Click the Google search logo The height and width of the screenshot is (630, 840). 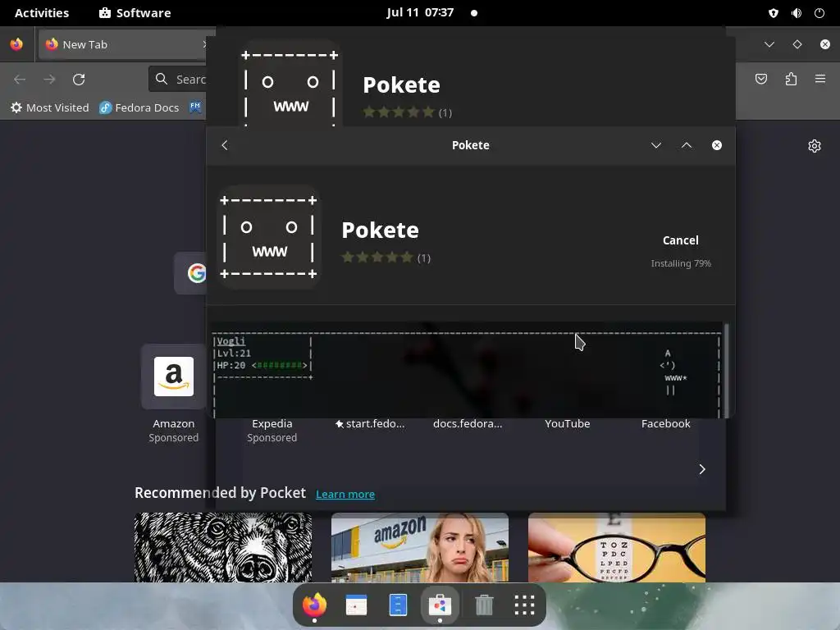196,273
